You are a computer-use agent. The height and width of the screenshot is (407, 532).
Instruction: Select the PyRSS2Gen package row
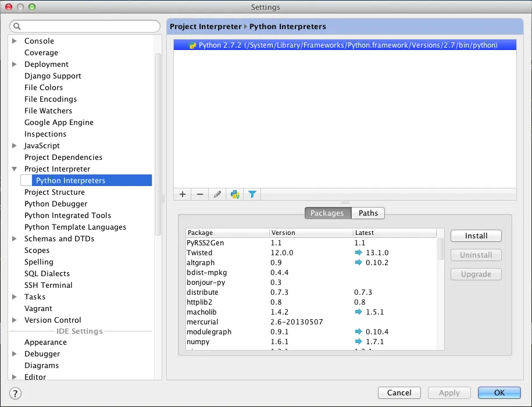point(312,242)
